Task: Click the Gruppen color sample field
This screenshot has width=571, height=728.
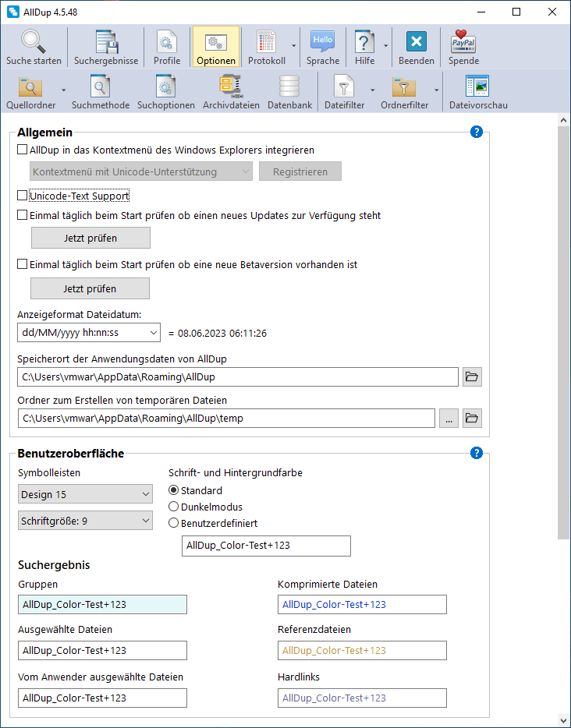Action: click(102, 605)
